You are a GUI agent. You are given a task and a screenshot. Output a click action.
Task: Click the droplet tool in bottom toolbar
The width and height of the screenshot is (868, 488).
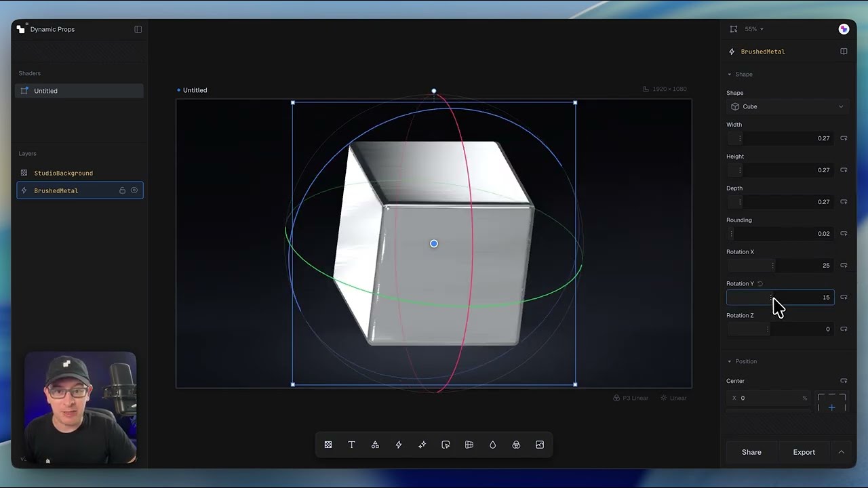493,445
